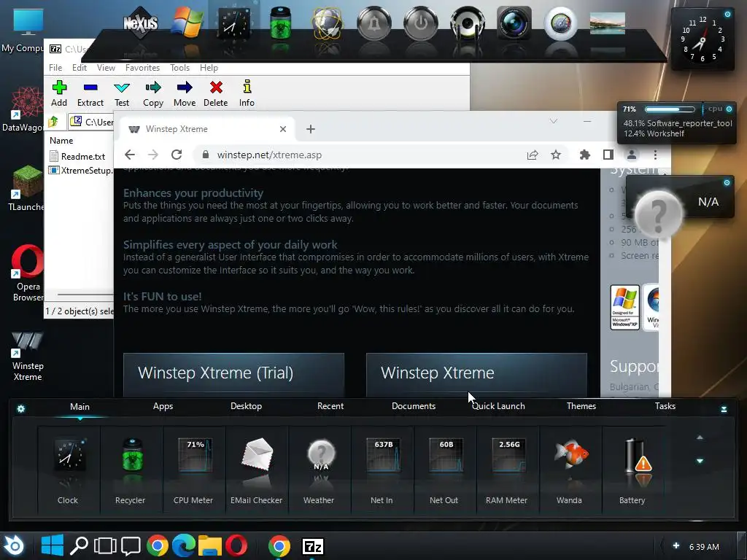Open the 7-Zip Help menu

click(x=209, y=68)
